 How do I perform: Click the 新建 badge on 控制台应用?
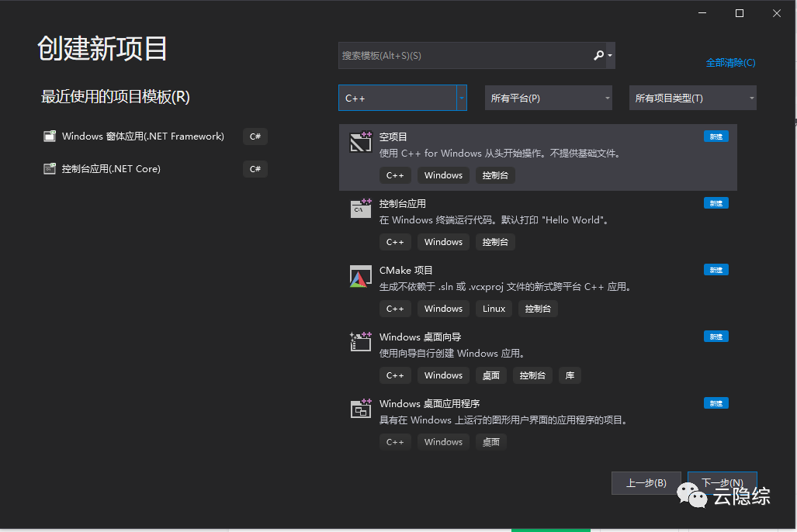[716, 202]
